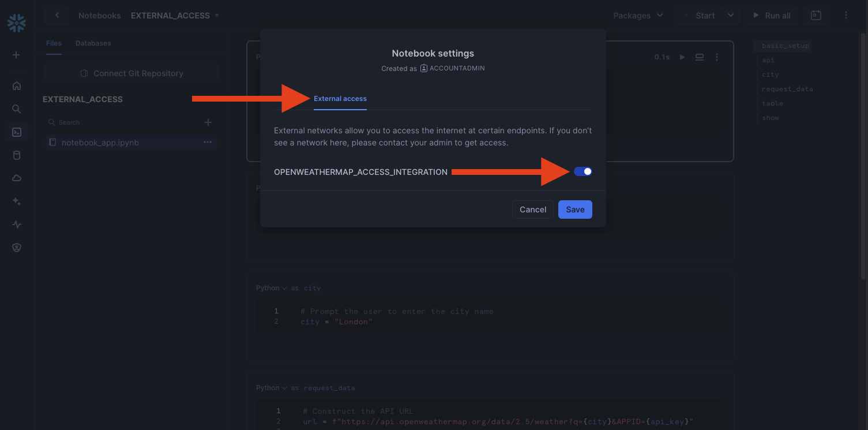Select notebook_app.ipynb in file list
Image resolution: width=868 pixels, height=430 pixels.
(x=100, y=143)
